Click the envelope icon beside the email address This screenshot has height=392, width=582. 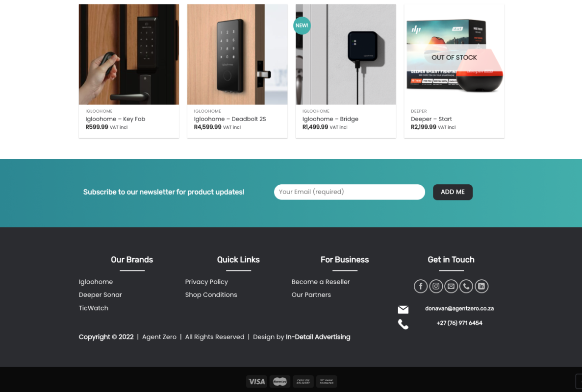403,309
